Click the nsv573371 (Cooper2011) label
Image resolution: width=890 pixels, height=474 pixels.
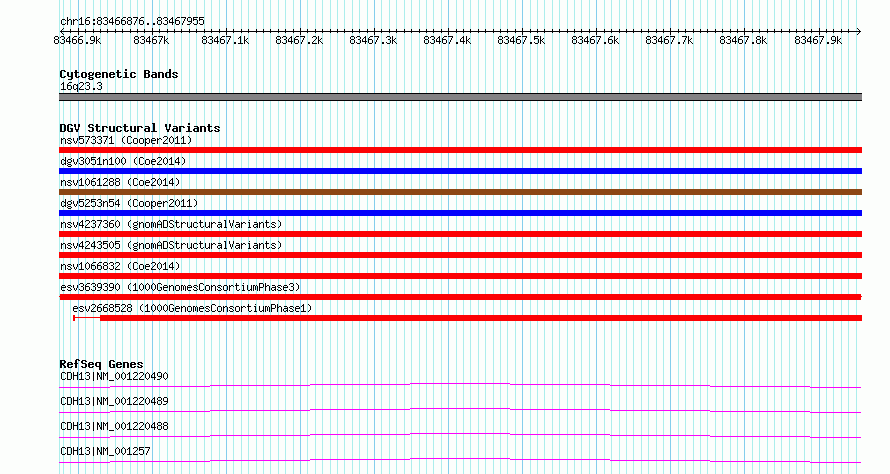[x=126, y=140]
